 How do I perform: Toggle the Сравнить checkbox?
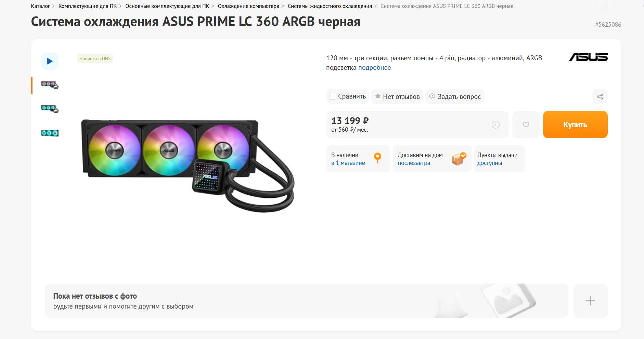coord(333,96)
